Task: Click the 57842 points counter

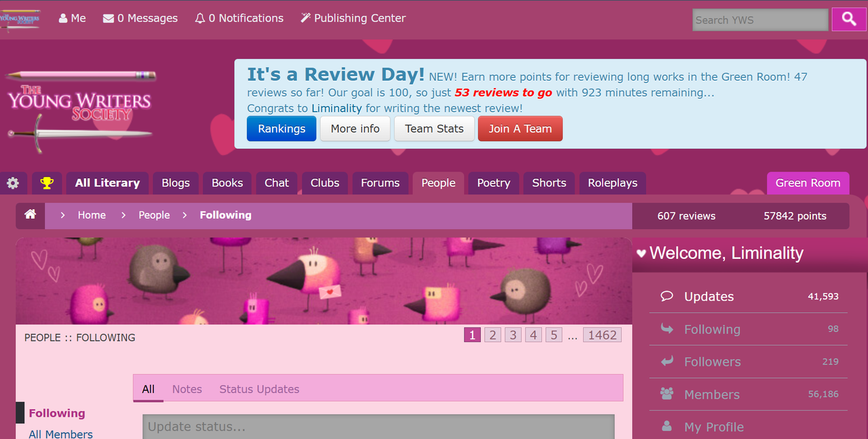Action: [x=795, y=216]
